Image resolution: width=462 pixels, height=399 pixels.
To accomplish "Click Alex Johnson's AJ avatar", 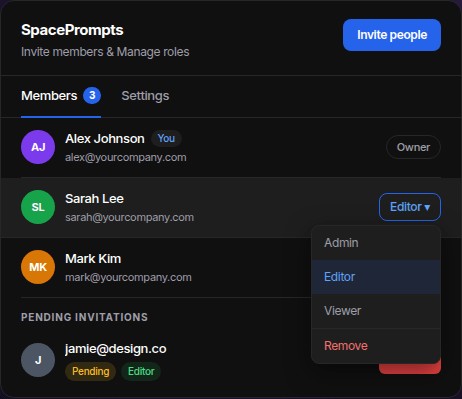I will (38, 147).
